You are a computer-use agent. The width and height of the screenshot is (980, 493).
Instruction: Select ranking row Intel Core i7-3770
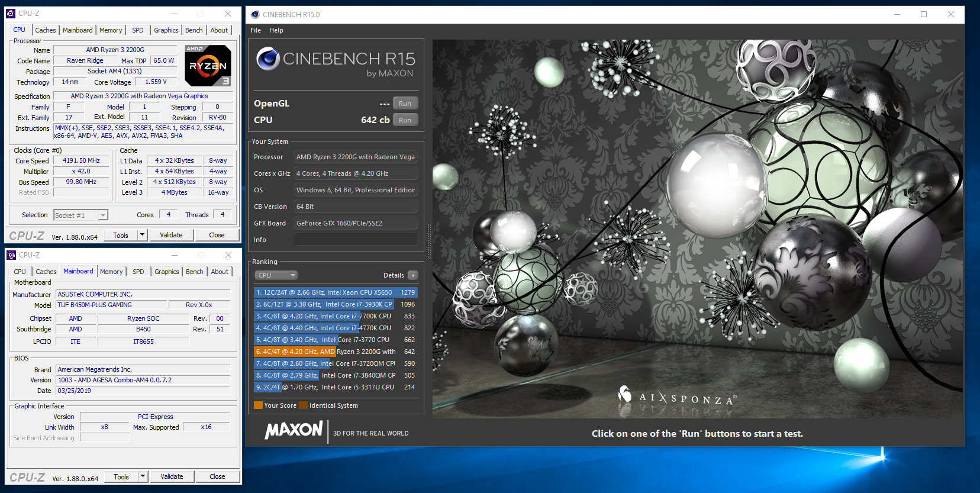click(336, 340)
